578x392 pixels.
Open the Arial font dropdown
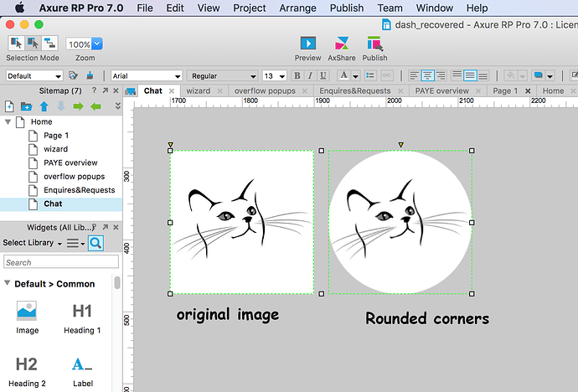[x=147, y=76]
